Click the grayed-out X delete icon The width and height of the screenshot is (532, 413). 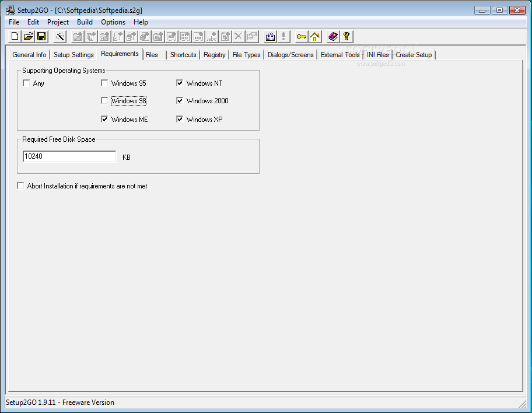[x=239, y=36]
